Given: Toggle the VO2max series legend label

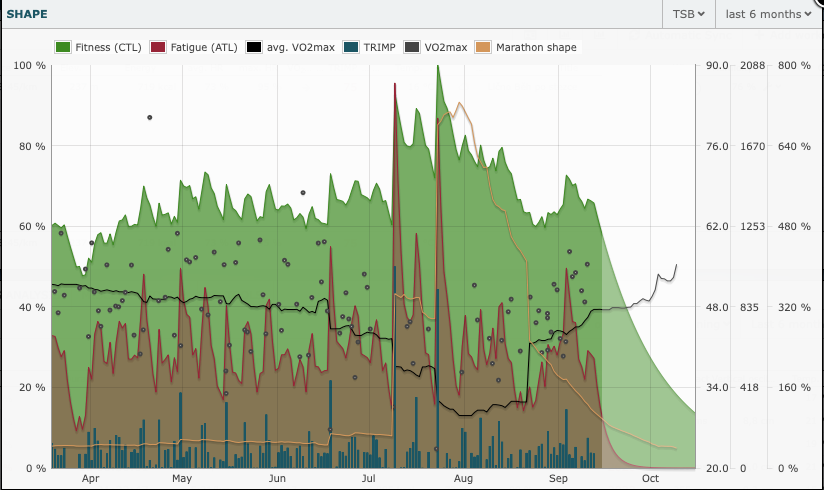Looking at the screenshot, I should point(446,47).
